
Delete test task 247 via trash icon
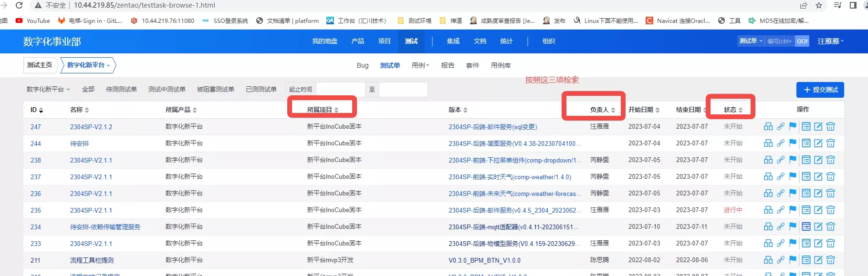831,127
